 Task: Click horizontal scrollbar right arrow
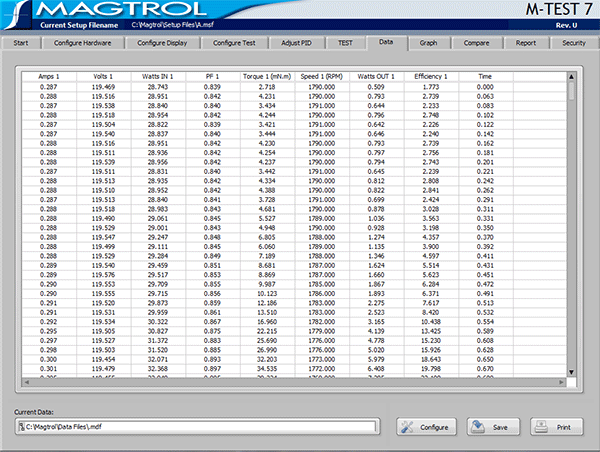[561, 382]
